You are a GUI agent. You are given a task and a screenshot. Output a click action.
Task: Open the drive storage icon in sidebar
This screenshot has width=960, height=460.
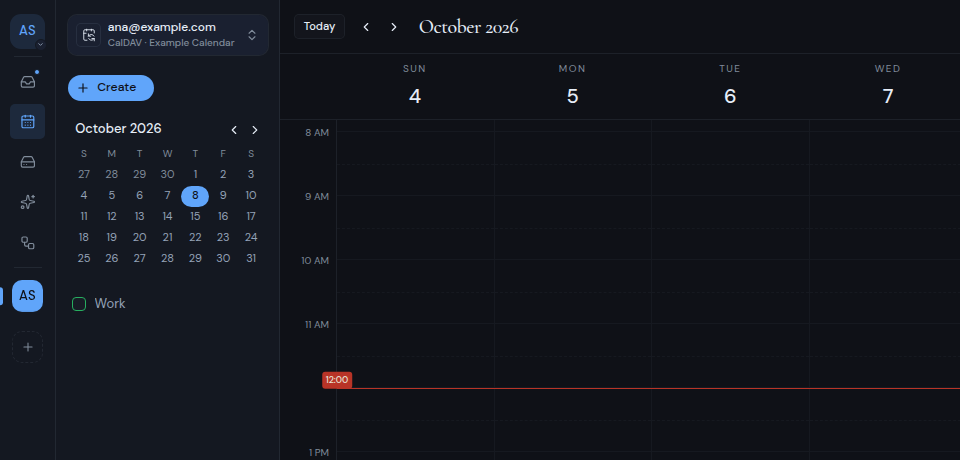28,162
